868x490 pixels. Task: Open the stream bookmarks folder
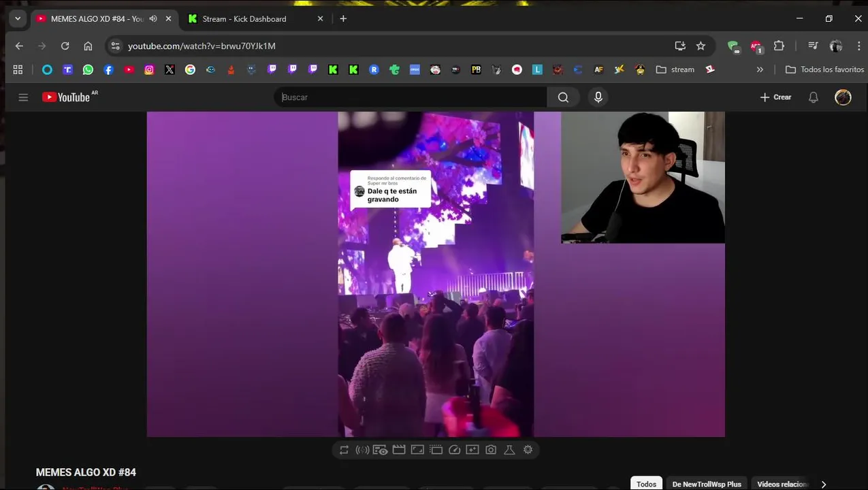[x=675, y=69]
